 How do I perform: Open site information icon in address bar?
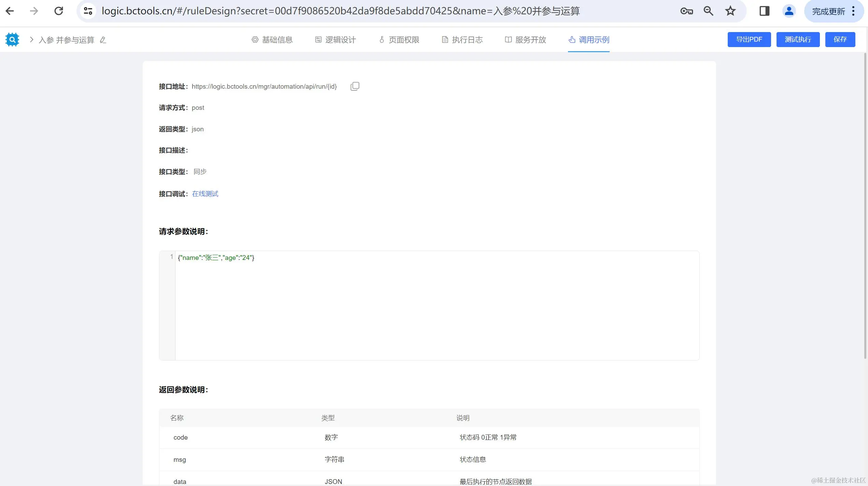click(x=88, y=11)
